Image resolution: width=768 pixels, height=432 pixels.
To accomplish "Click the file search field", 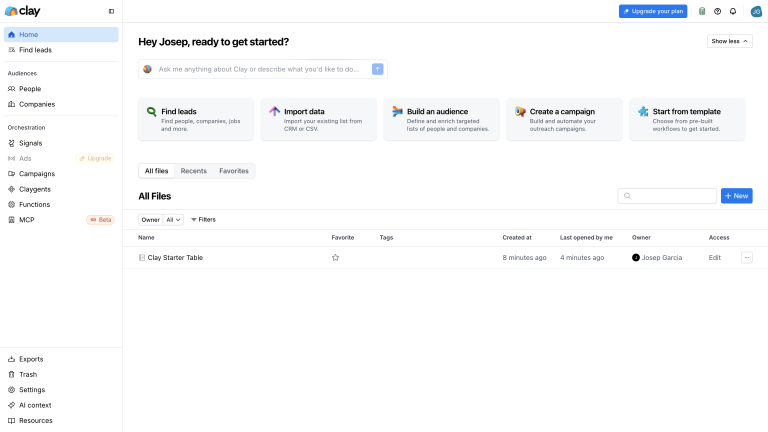I will pos(667,196).
